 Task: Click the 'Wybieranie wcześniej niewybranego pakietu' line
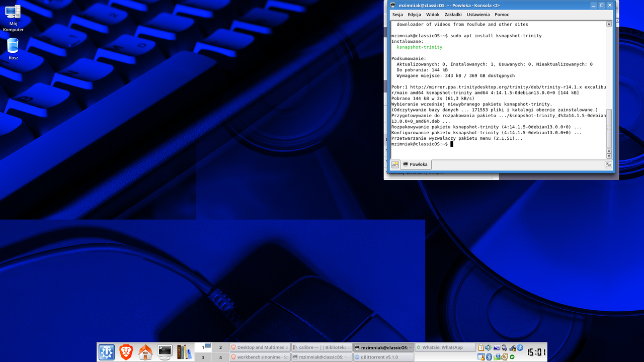pos(471,104)
